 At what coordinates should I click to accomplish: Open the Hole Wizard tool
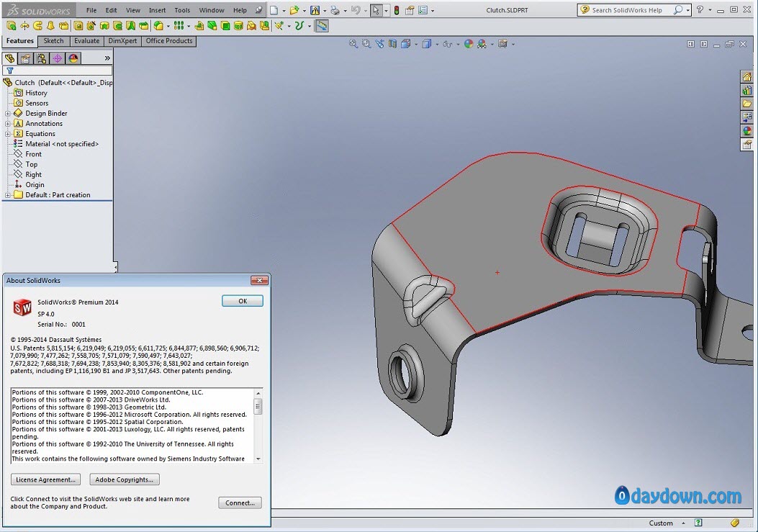pyautogui.click(x=91, y=26)
